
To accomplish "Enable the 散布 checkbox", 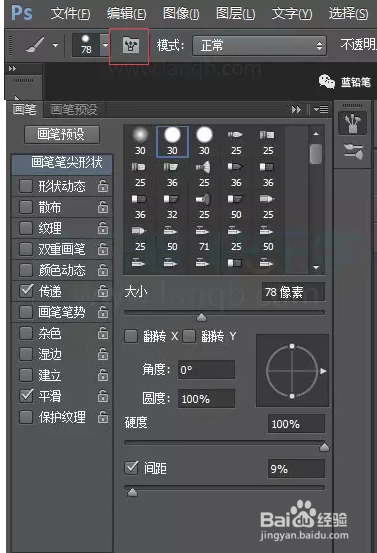I will click(26, 207).
